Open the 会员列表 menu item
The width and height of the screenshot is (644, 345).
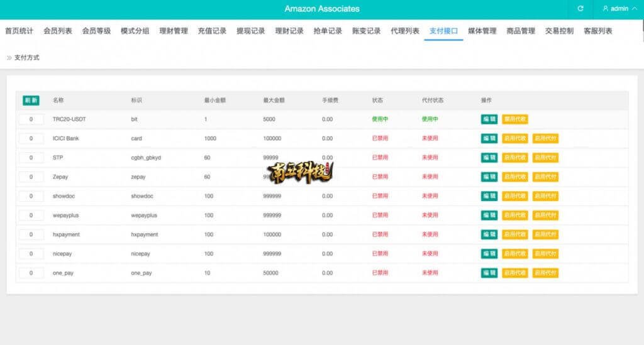pyautogui.click(x=57, y=31)
